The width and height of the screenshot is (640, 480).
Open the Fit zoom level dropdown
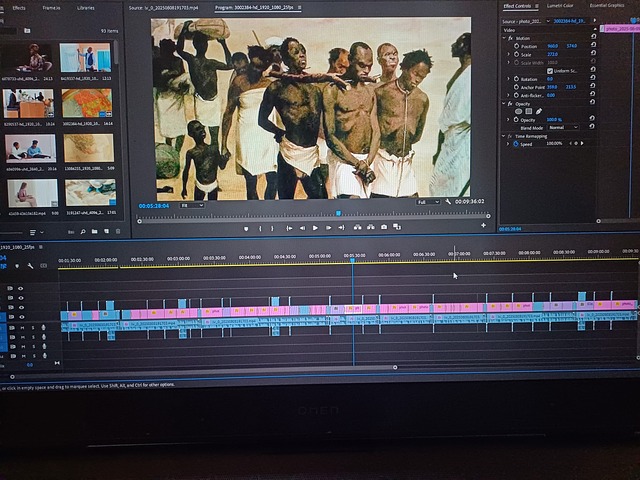coord(192,205)
